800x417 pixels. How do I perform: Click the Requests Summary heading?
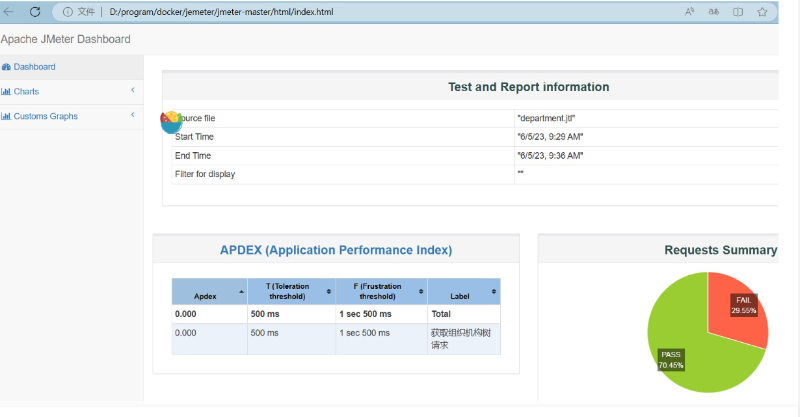click(720, 250)
